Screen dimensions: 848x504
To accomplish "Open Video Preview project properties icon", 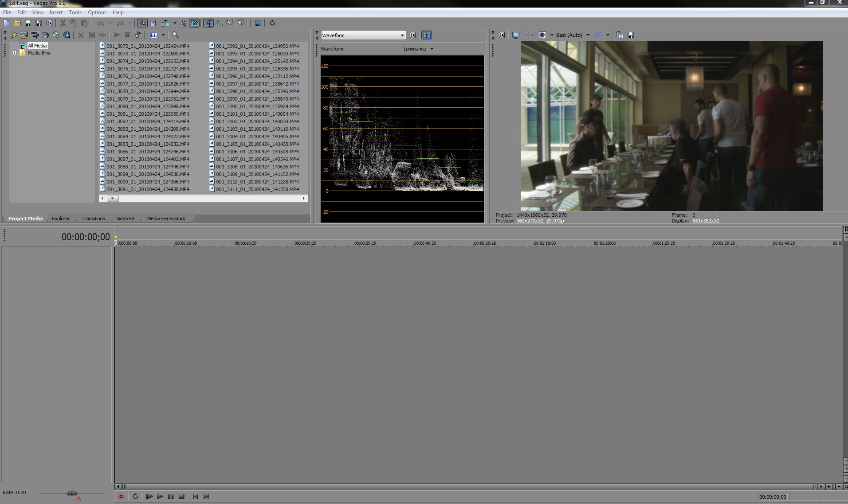I will pos(502,35).
